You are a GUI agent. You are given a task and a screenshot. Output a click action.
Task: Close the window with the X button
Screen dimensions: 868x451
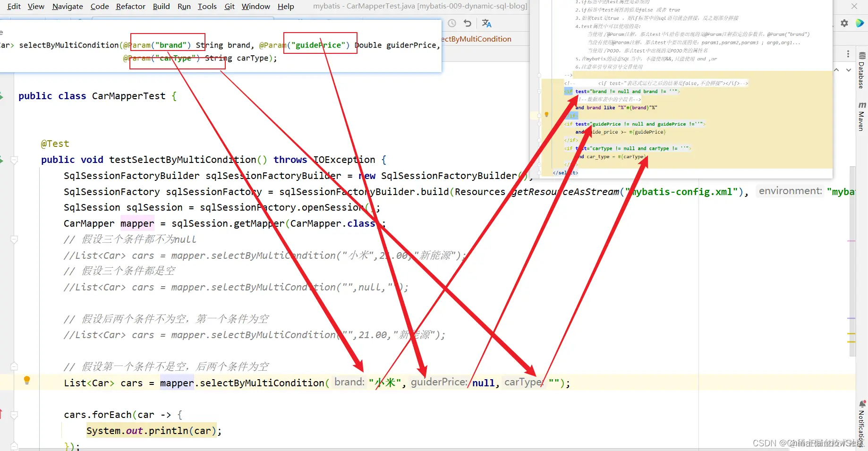coord(854,6)
